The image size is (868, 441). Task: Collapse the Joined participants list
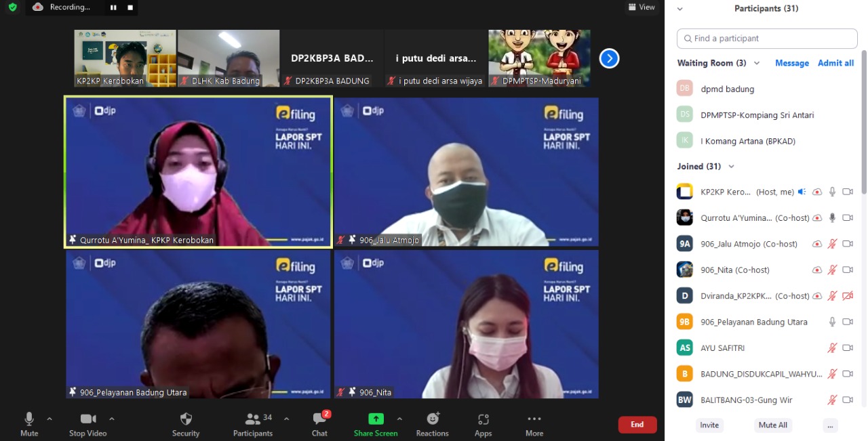tap(731, 167)
